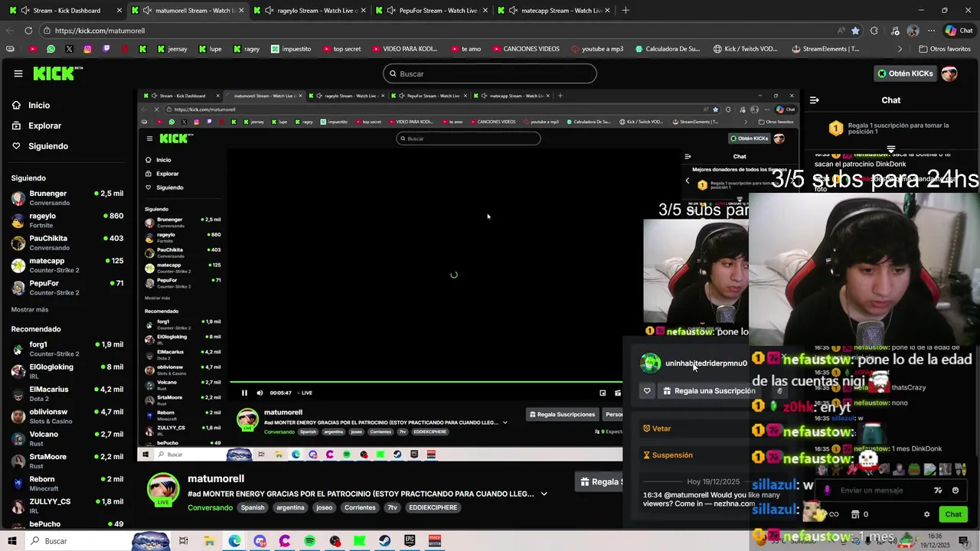Mute audio on matecapp Stream tab
Screen dimensions: 980x551
click(513, 11)
